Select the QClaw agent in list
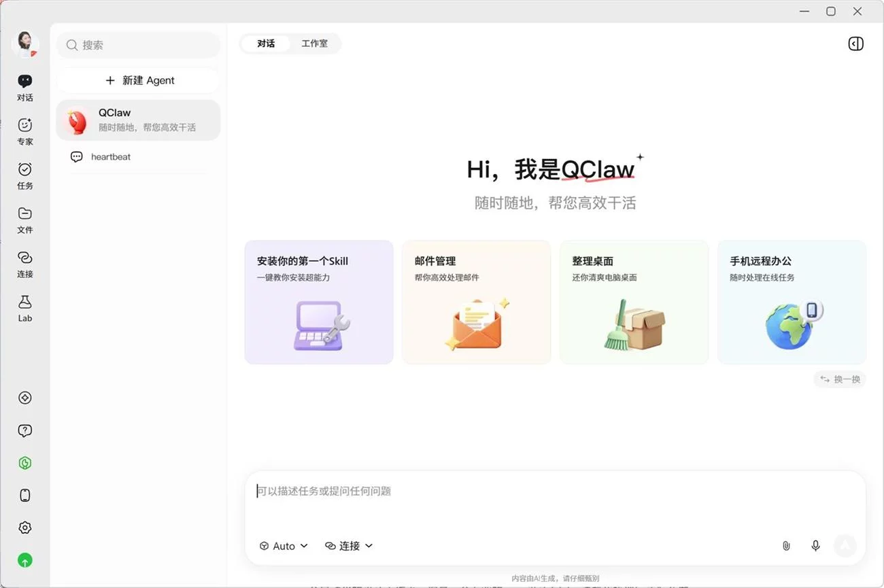Screen dimensions: 884x588 click(x=139, y=120)
